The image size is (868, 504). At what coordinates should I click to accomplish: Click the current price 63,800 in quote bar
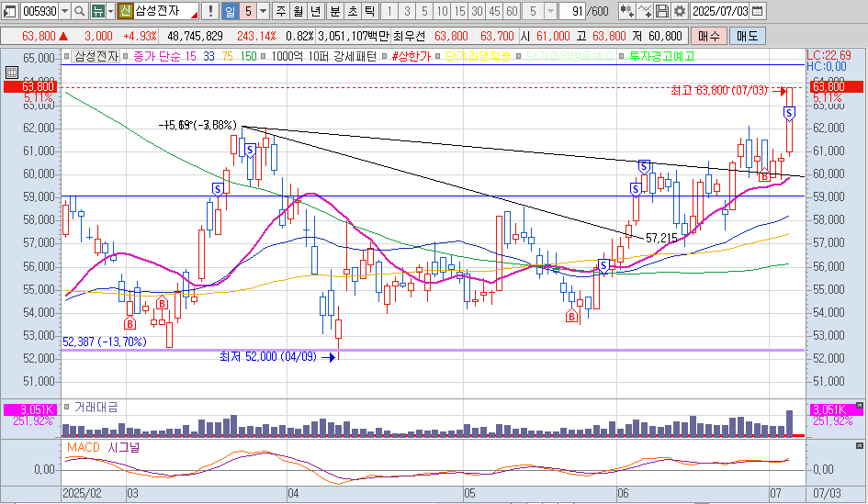tap(39, 36)
